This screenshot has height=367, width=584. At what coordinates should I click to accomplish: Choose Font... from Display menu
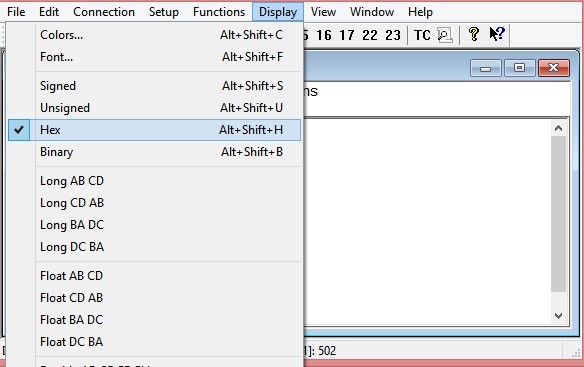coord(154,57)
